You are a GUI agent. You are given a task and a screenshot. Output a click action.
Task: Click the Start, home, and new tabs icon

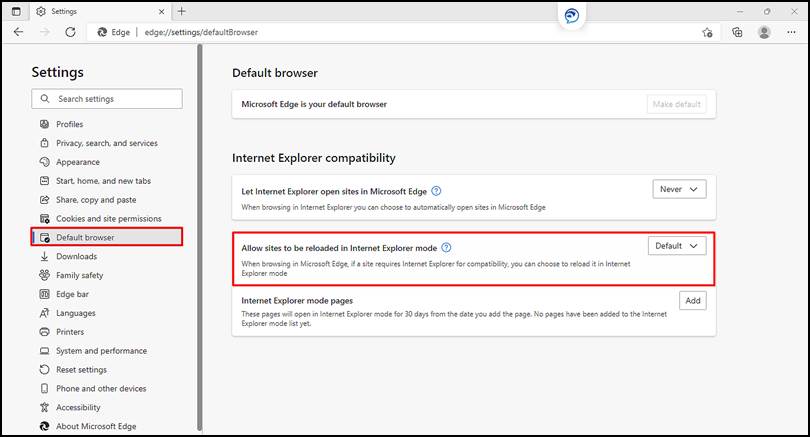(44, 181)
